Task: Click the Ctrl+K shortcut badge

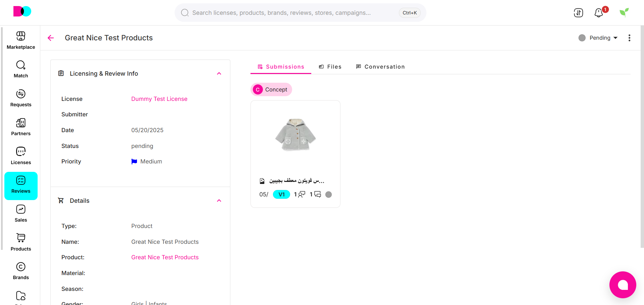Action: click(410, 13)
